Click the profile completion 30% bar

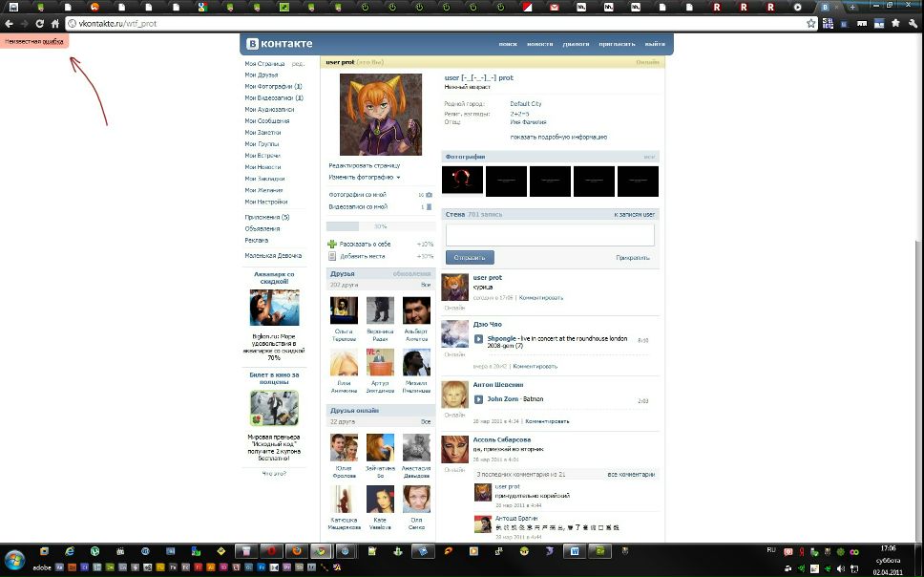(x=380, y=226)
